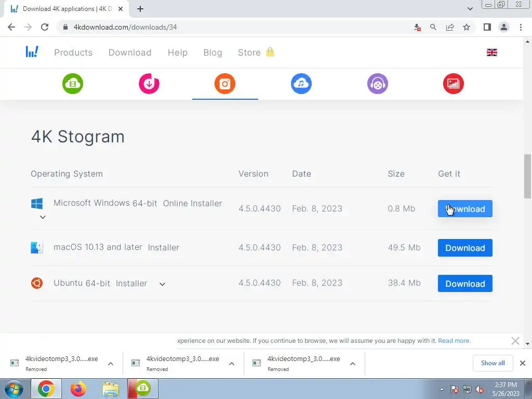Go to the Blog page
The width and height of the screenshot is (532, 399).
click(x=212, y=52)
